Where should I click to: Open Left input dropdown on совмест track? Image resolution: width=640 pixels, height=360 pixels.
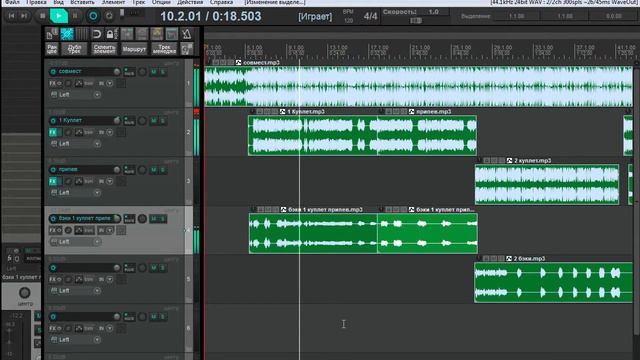click(97, 95)
